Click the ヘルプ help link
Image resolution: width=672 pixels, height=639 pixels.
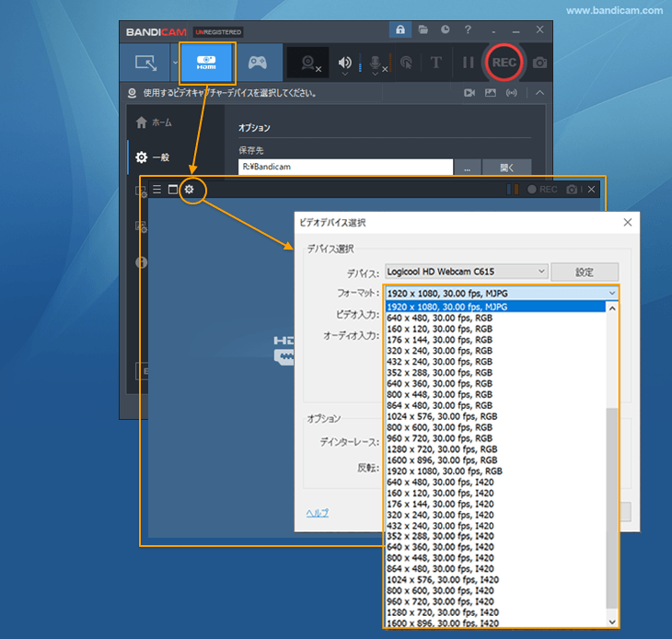click(318, 513)
